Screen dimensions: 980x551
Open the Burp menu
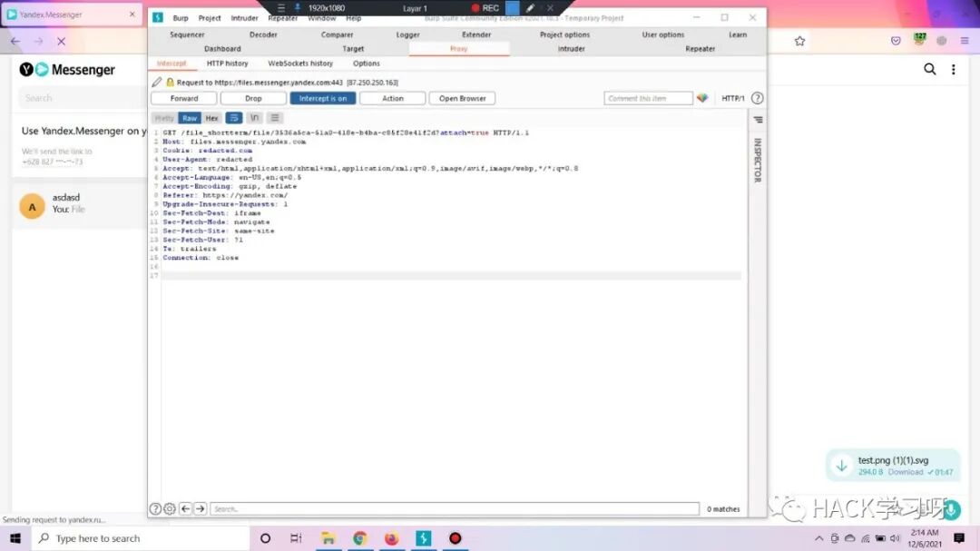[180, 18]
